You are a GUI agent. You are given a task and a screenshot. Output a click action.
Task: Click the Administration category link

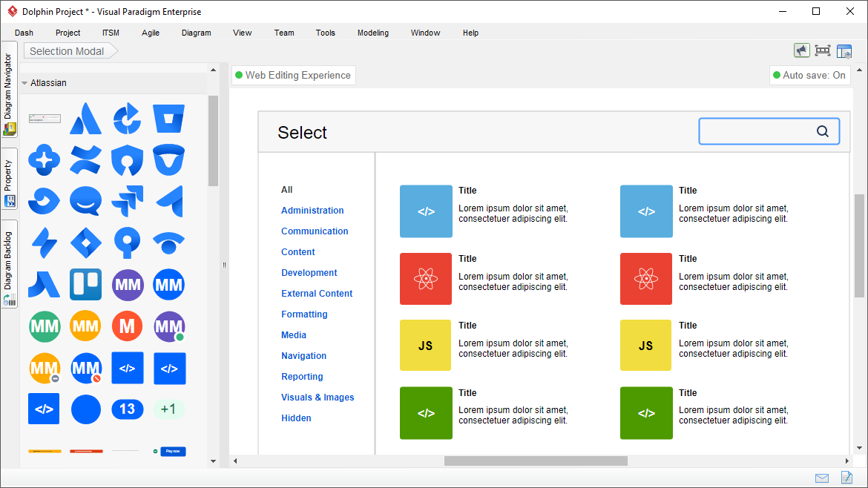point(312,210)
